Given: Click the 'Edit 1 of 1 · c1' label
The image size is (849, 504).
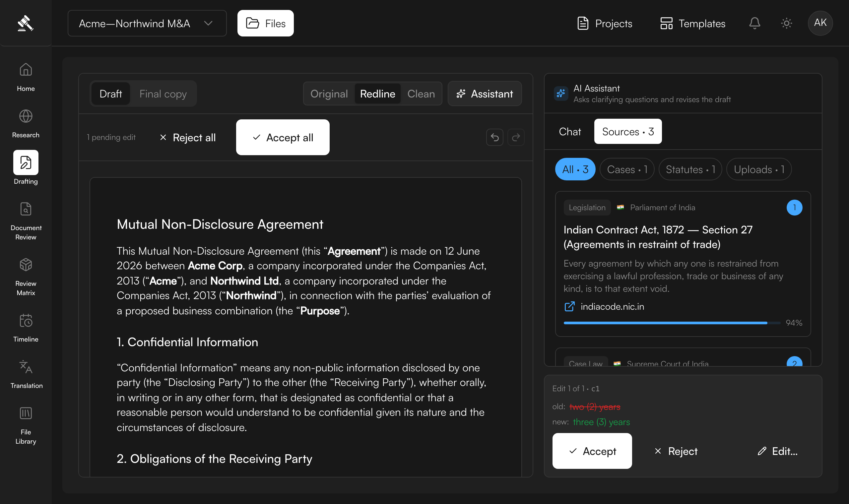Looking at the screenshot, I should tap(576, 389).
